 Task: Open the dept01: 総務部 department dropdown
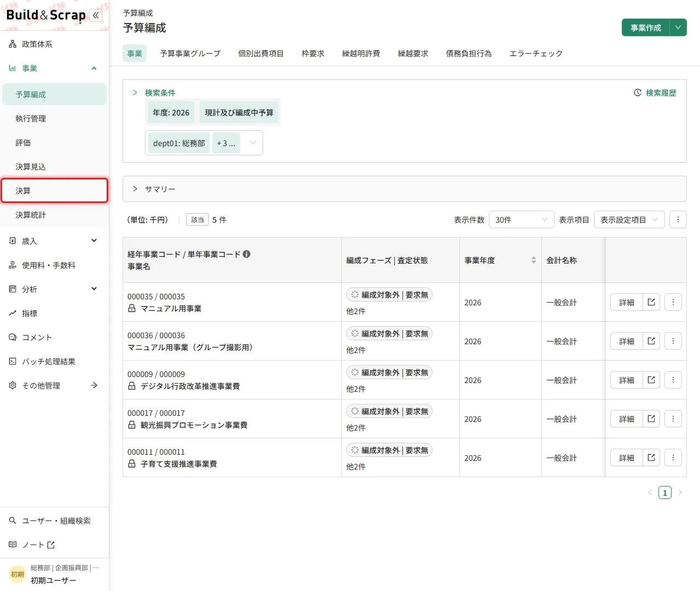[x=204, y=143]
